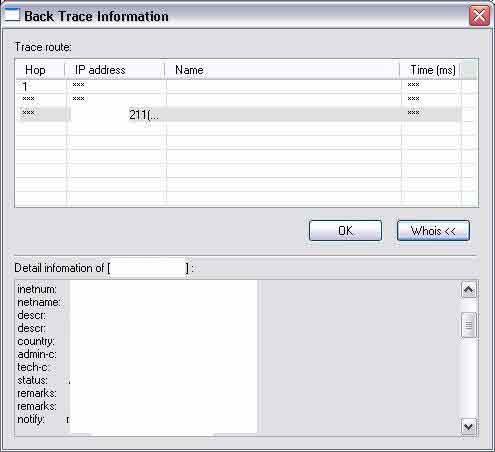Click the detail pane scrollbar thumb
The height and width of the screenshot is (452, 495).
tap(468, 325)
